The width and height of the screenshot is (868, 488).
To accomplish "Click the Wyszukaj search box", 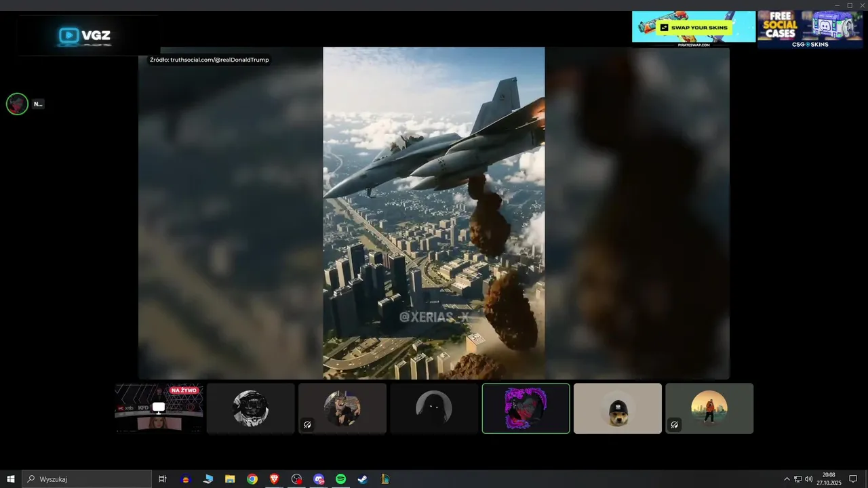I will tap(87, 479).
